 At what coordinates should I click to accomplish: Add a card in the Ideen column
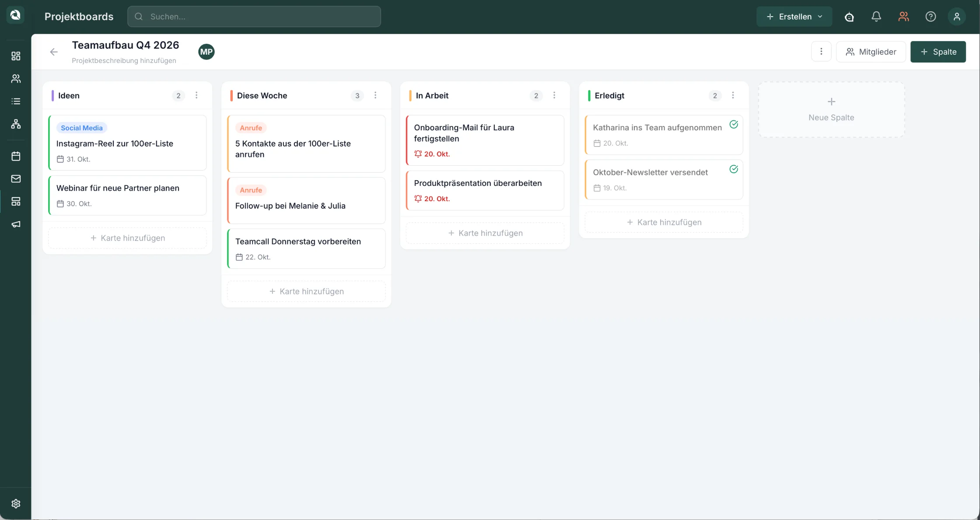[127, 238]
